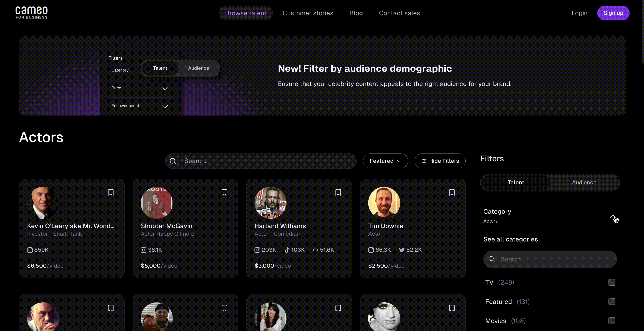Click the magnifier icon in main search bar
Screen dimensions: 644x331
pos(173,161)
